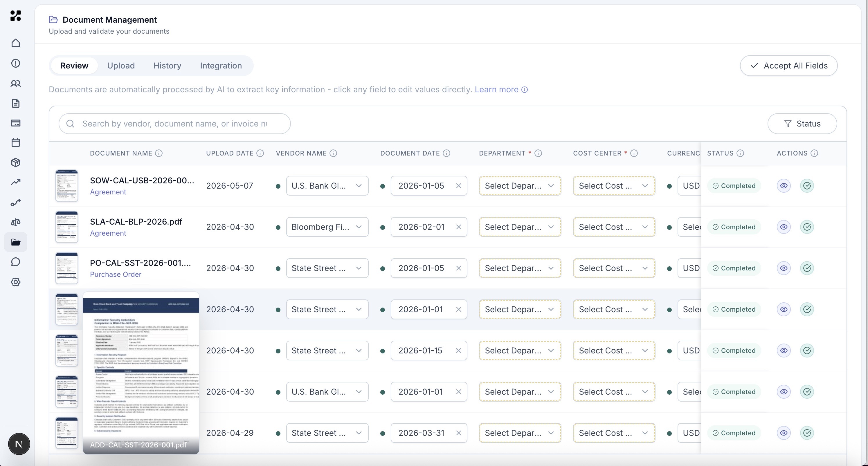The width and height of the screenshot is (868, 466).
Task: Click info icon next to Status header
Action: (740, 153)
